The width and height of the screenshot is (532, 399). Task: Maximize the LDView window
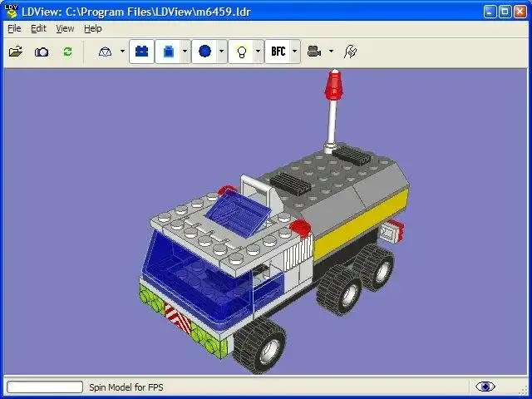(x=505, y=12)
